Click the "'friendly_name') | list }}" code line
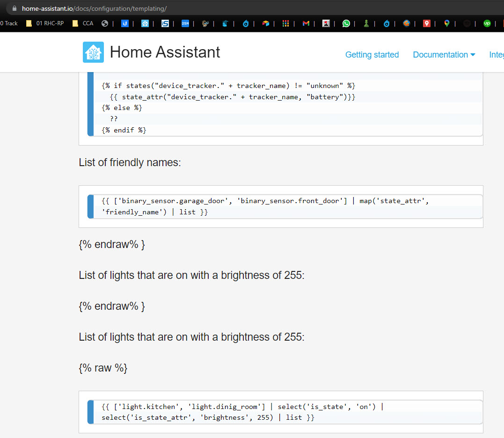504x438 pixels. (154, 212)
